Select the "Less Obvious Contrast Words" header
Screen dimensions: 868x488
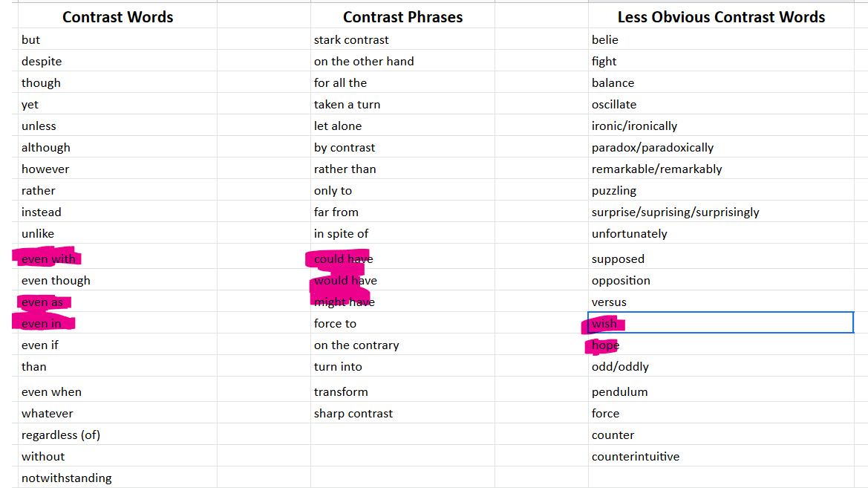coord(720,17)
